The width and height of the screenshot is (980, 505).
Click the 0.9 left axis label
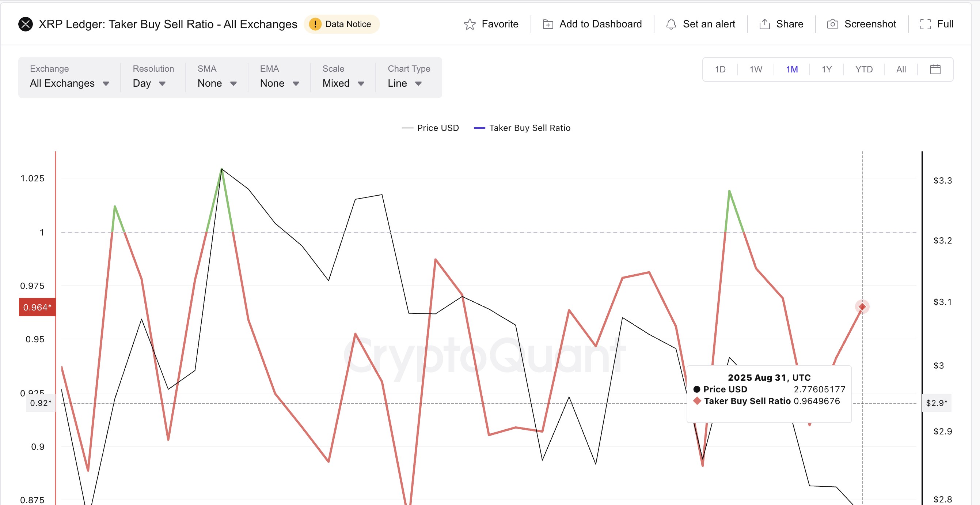tap(38, 447)
